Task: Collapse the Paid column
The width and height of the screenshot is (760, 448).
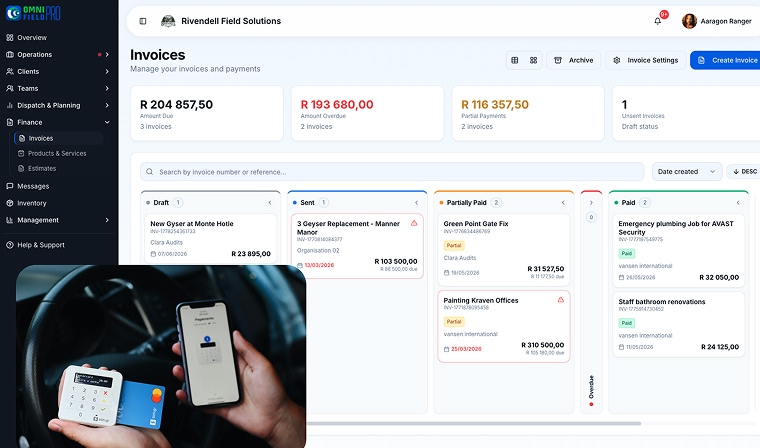Action: point(738,203)
